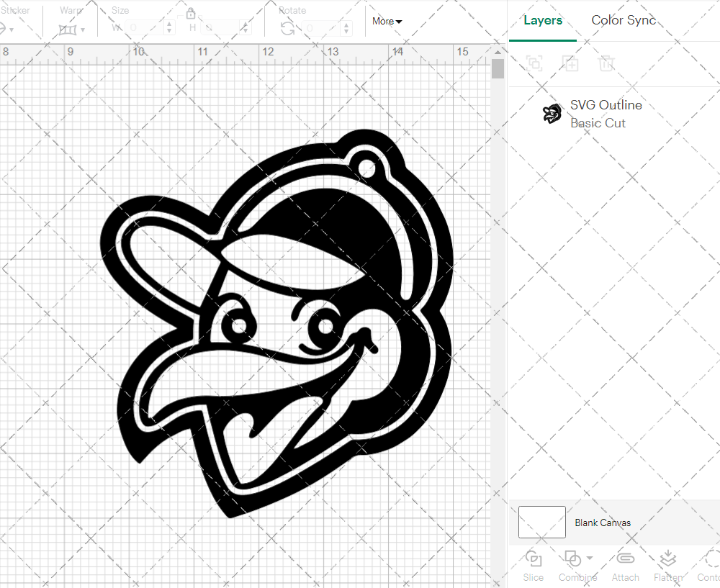Open the Warp dropdown
Image resolution: width=720 pixels, height=588 pixels.
point(71,29)
